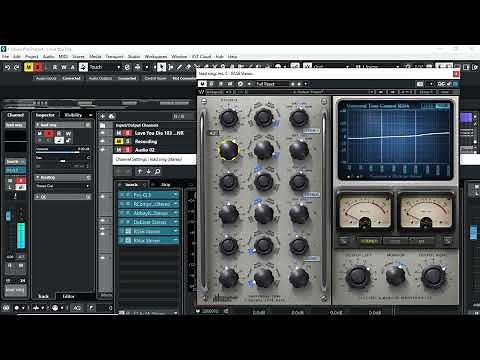Click the lead sing channel name label
Viewport: 480px width, 360px height.
coord(15,290)
